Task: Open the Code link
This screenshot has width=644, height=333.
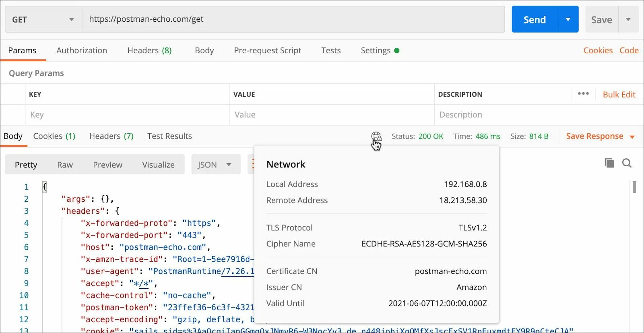Action: 629,50
